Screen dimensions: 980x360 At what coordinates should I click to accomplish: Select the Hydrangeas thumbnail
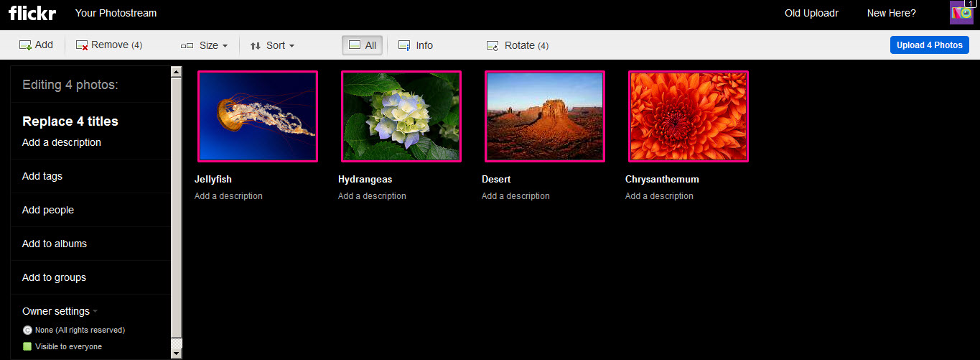401,116
